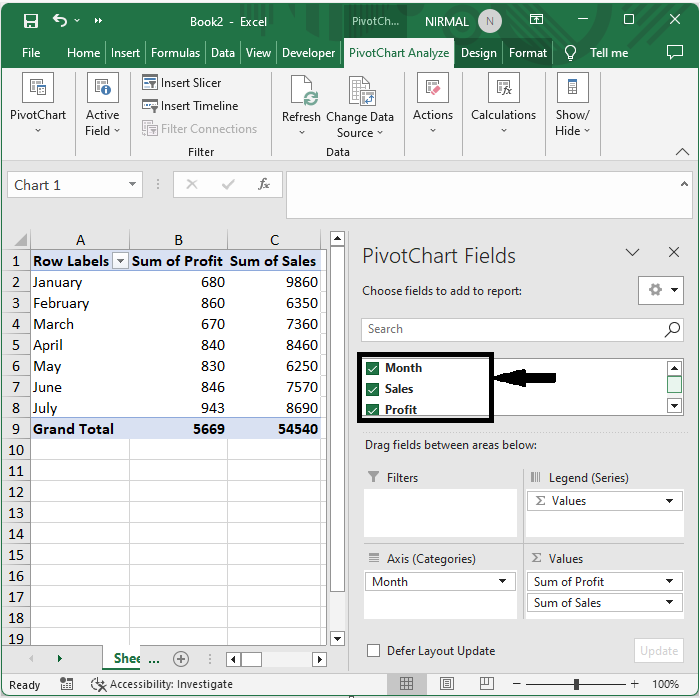Image resolution: width=700 pixels, height=698 pixels.
Task: Add a new sheet with plus icon
Action: 181,659
